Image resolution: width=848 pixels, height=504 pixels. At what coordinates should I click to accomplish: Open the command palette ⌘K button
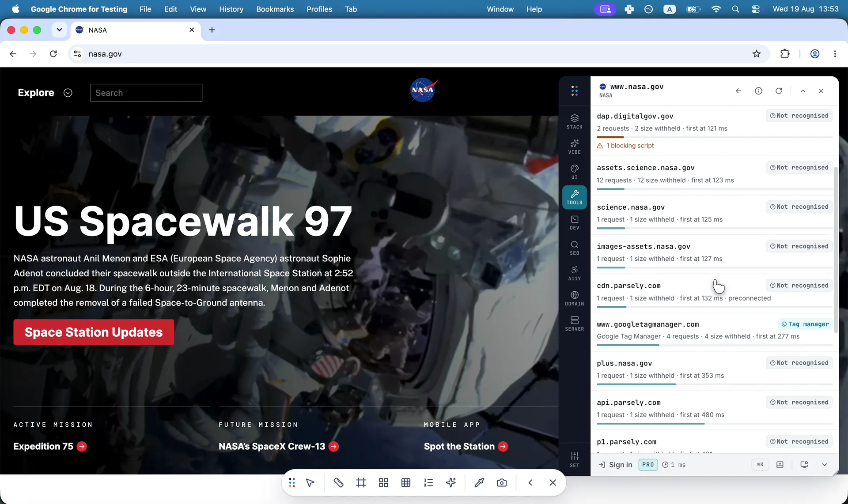[760, 464]
